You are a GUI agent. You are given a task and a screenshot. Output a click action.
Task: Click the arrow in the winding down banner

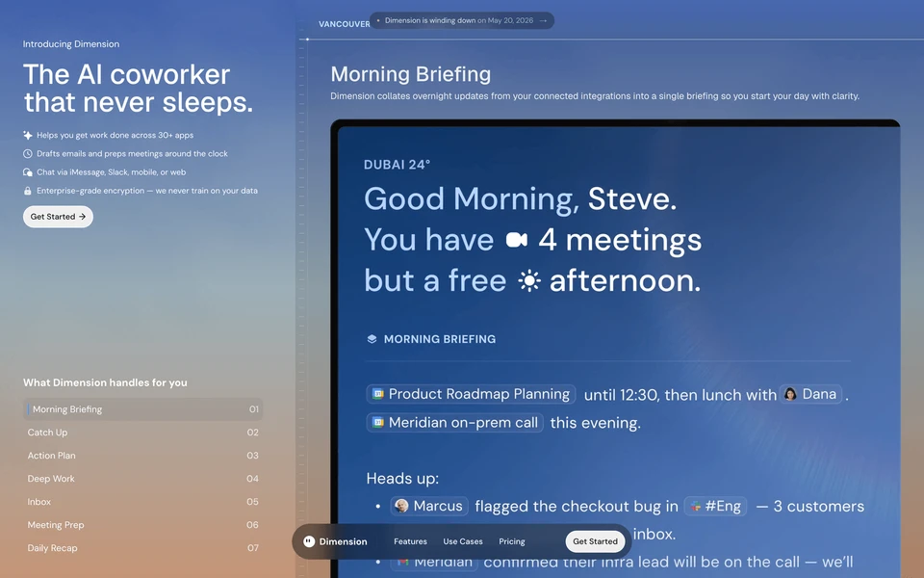tap(543, 20)
